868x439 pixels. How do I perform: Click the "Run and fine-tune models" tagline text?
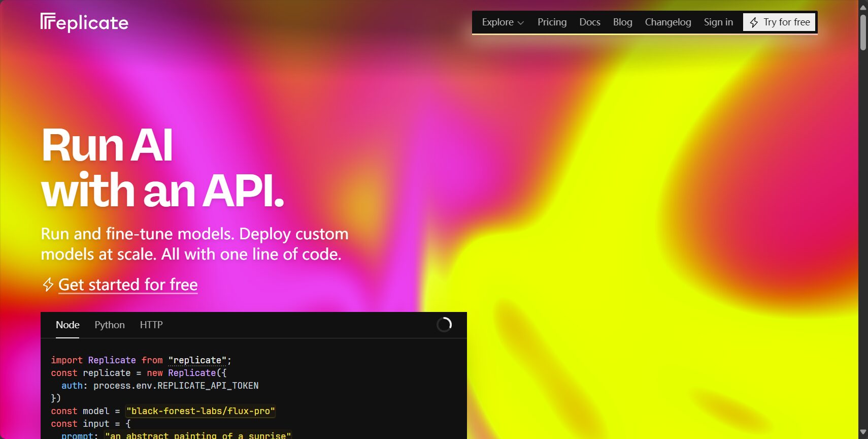(194, 244)
